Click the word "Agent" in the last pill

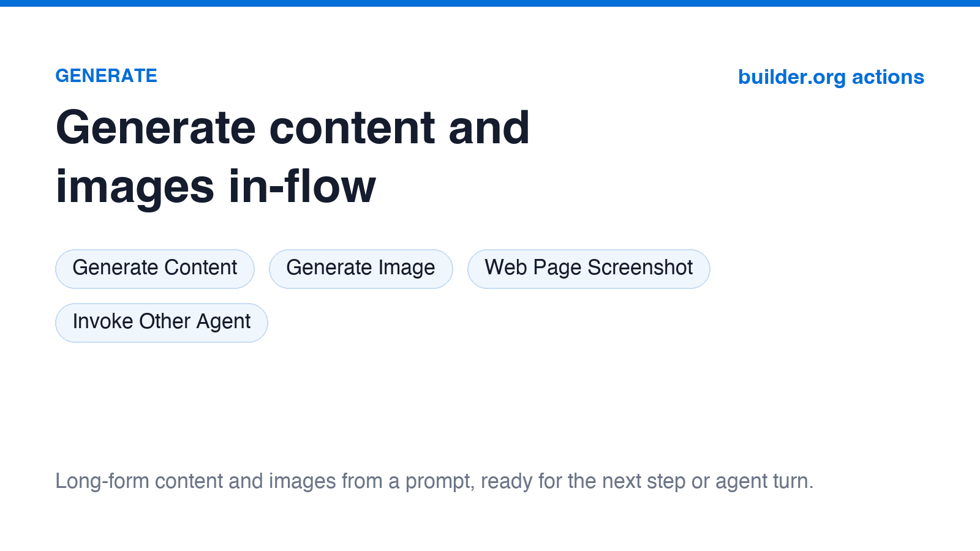224,322
